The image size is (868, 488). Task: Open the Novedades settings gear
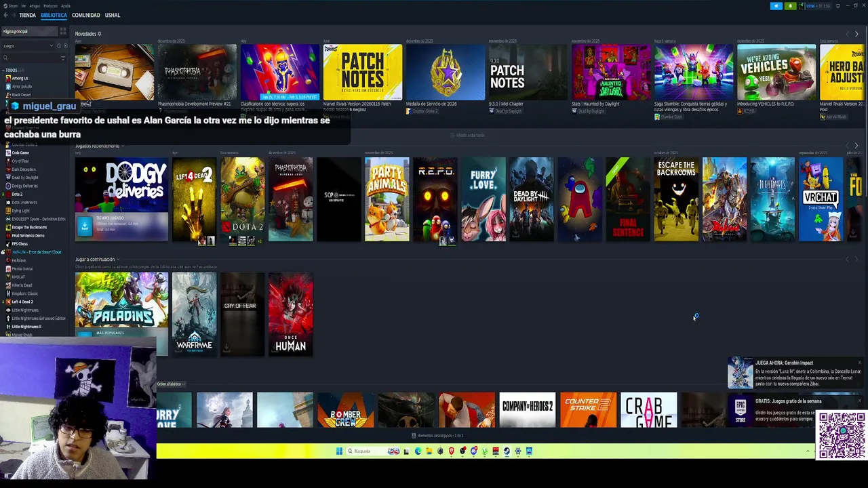point(99,34)
